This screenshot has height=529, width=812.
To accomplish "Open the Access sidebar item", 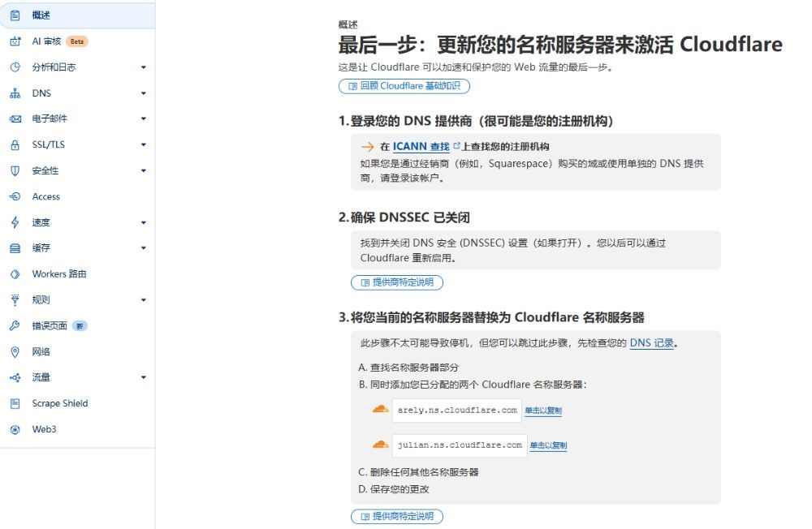I will (77, 196).
